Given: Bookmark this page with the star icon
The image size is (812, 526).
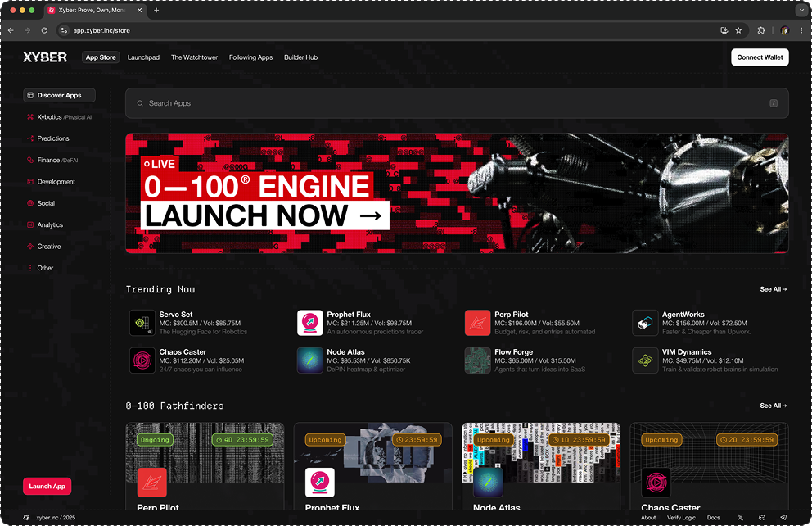Looking at the screenshot, I should 738,30.
